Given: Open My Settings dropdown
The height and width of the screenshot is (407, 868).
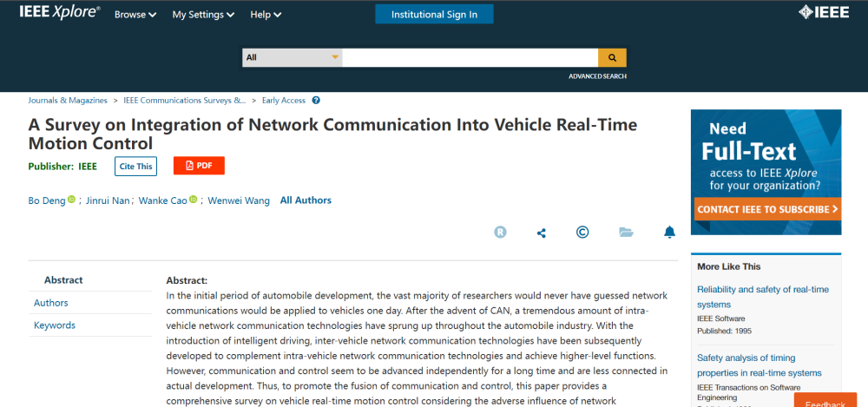Looking at the screenshot, I should coord(203,15).
